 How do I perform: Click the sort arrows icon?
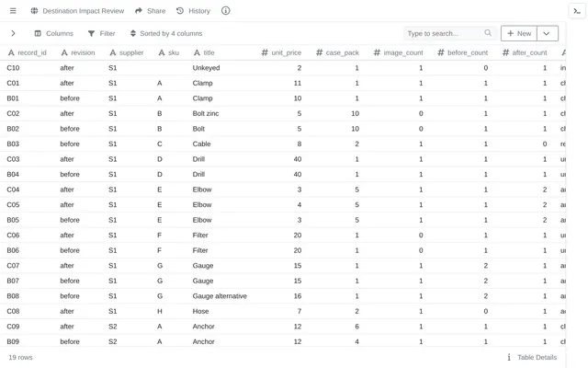132,33
